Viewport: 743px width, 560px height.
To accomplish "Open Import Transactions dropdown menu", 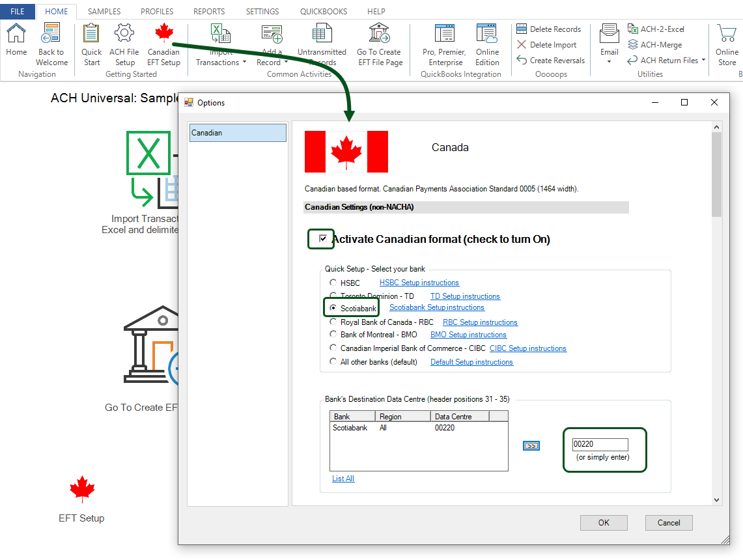I will point(244,63).
